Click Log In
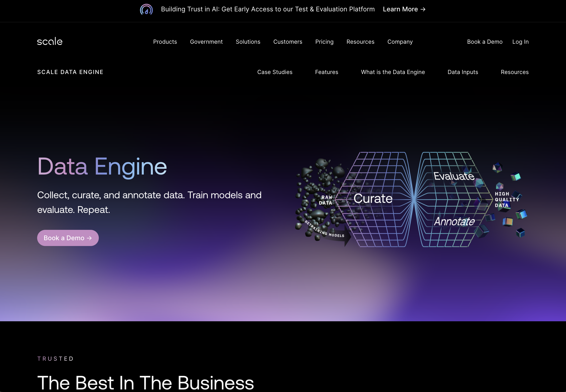The width and height of the screenshot is (566, 392). click(x=520, y=42)
